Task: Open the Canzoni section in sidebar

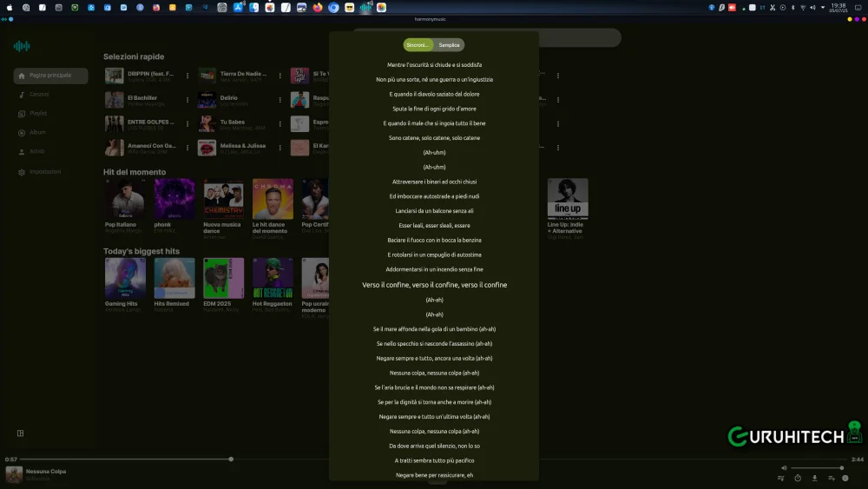Action: (x=39, y=95)
